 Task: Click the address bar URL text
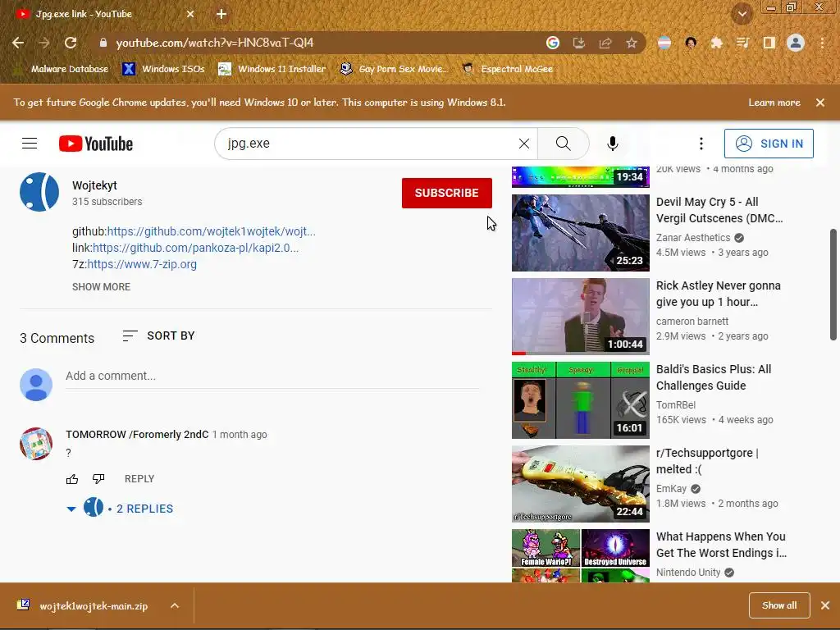[x=215, y=43]
